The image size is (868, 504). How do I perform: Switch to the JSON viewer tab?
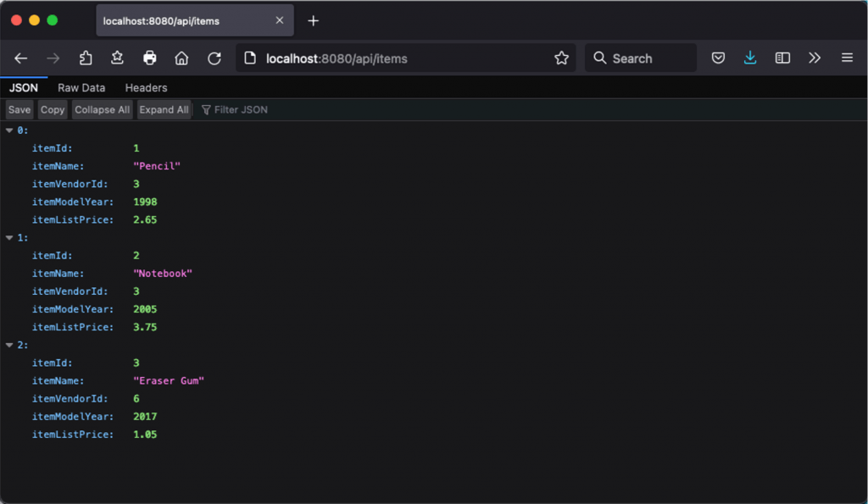pyautogui.click(x=24, y=88)
